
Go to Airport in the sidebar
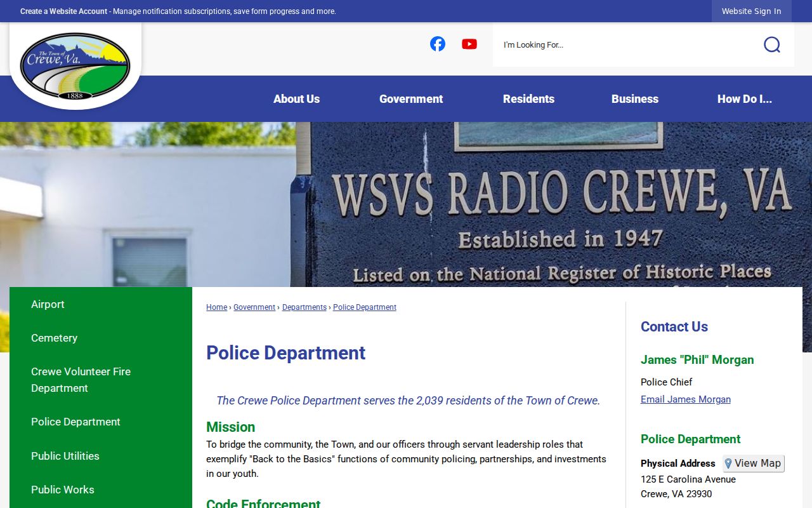[100, 304]
